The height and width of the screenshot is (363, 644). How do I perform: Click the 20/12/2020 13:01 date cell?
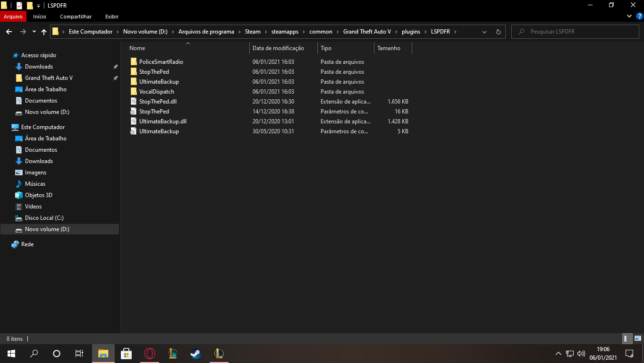273,121
